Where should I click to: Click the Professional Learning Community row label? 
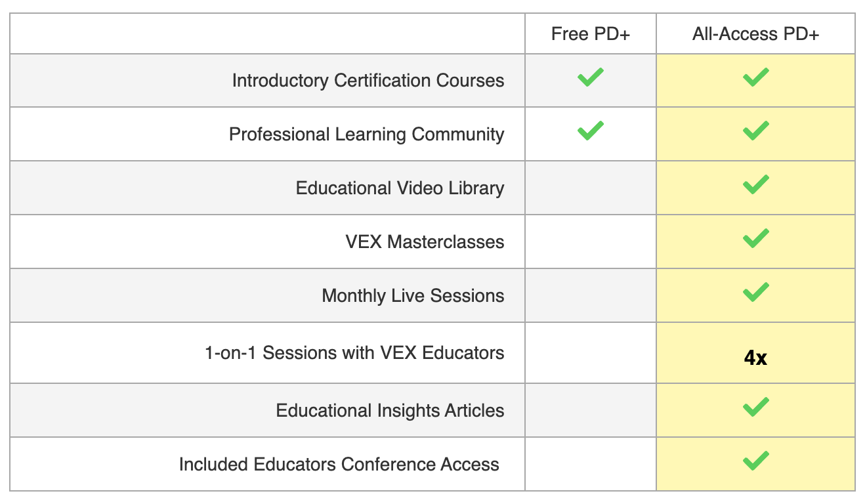pyautogui.click(x=366, y=135)
